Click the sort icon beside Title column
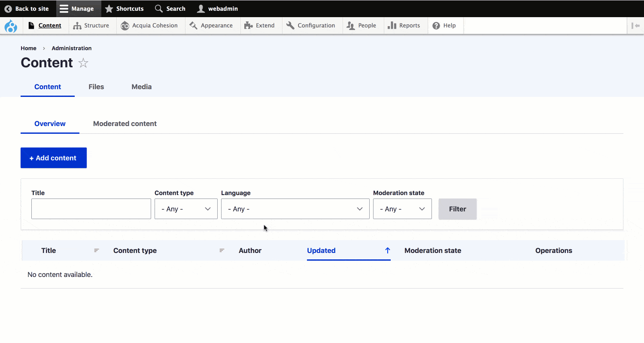The width and height of the screenshot is (644, 343). [97, 250]
